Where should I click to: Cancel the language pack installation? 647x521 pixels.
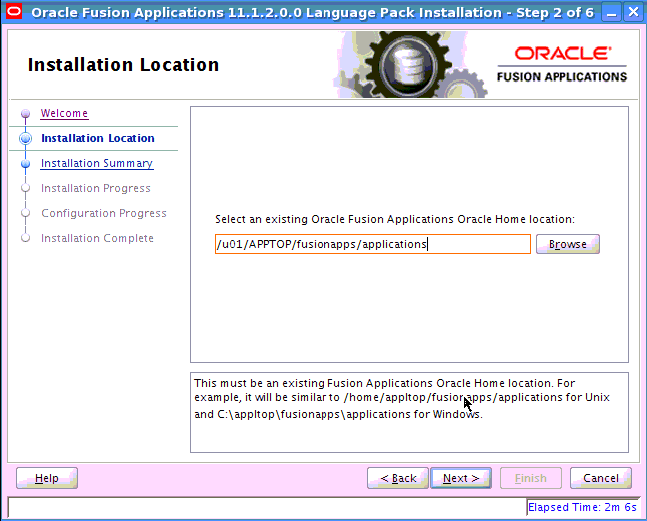click(601, 478)
